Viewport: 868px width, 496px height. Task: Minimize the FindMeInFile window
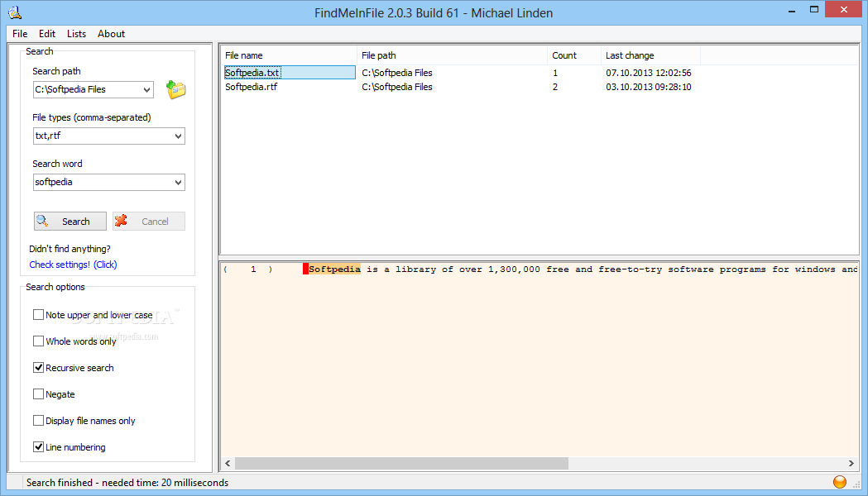pyautogui.click(x=792, y=10)
